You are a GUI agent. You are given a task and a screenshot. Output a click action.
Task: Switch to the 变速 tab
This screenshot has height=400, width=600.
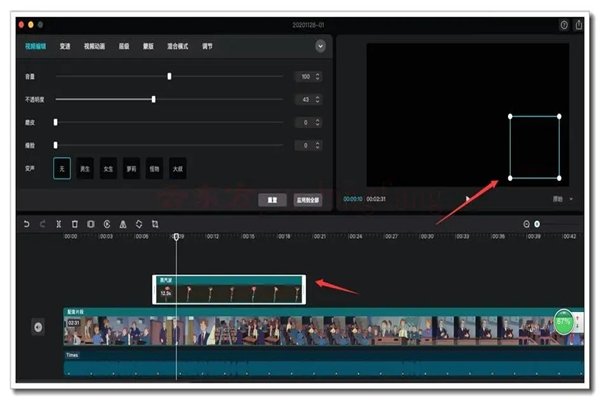[x=65, y=46]
